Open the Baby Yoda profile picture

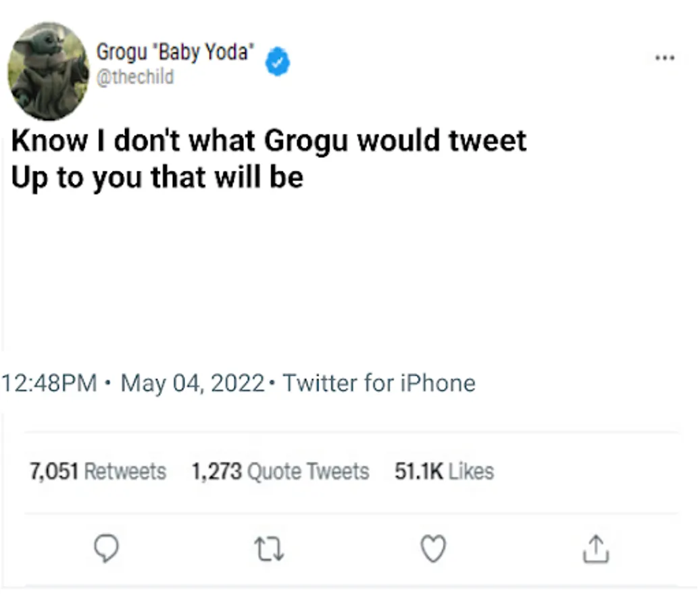pos(48,71)
